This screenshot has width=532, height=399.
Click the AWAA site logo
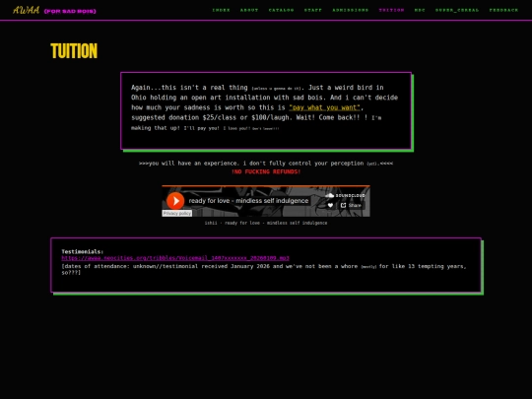coord(27,10)
